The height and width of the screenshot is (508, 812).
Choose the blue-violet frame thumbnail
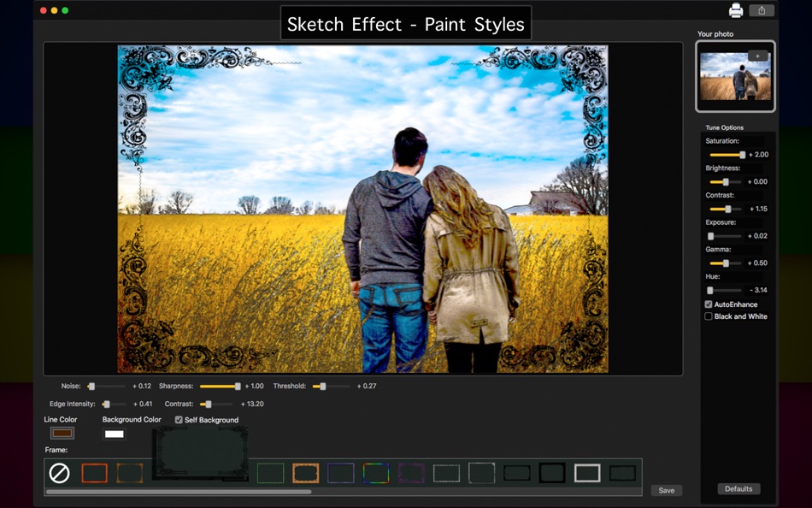pyautogui.click(x=341, y=473)
